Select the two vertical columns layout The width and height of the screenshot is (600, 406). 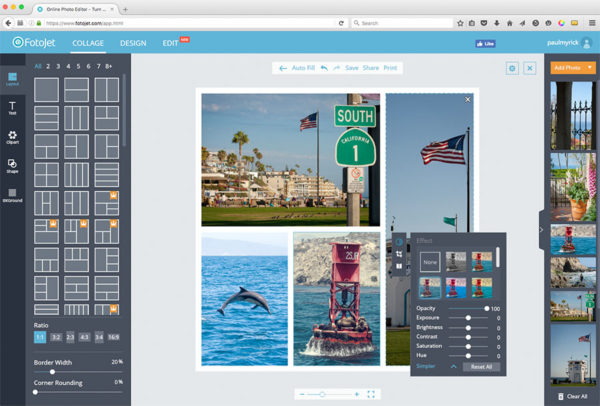106,90
